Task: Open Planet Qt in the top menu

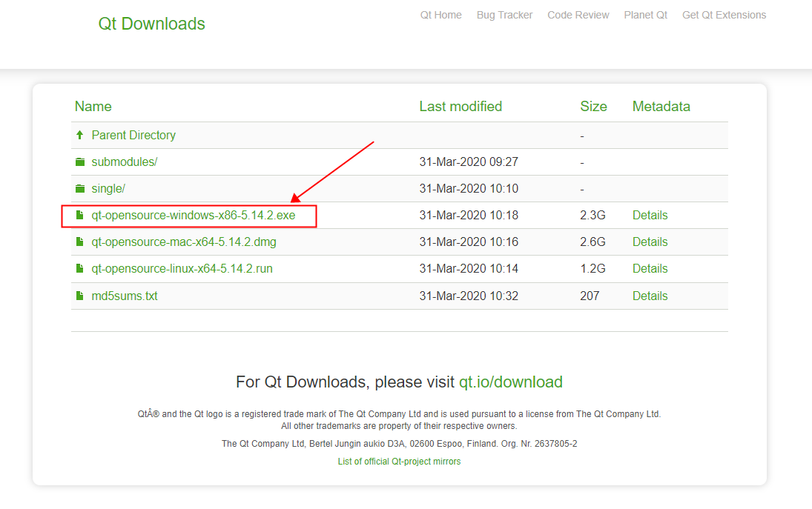Action: [645, 15]
